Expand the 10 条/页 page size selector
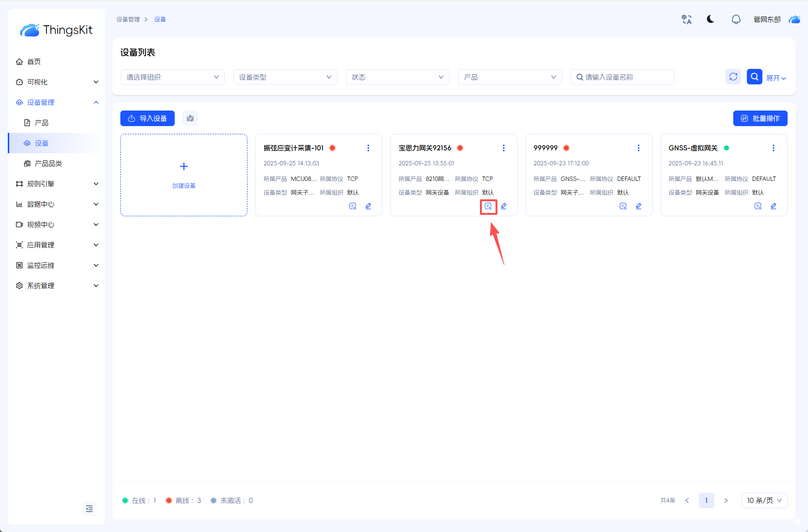Image resolution: width=808 pixels, height=532 pixels. [x=764, y=500]
